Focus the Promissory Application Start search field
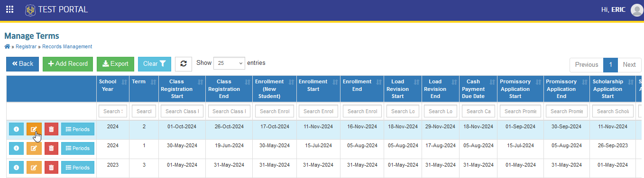Viewport: 644px width, 178px height. click(520, 111)
